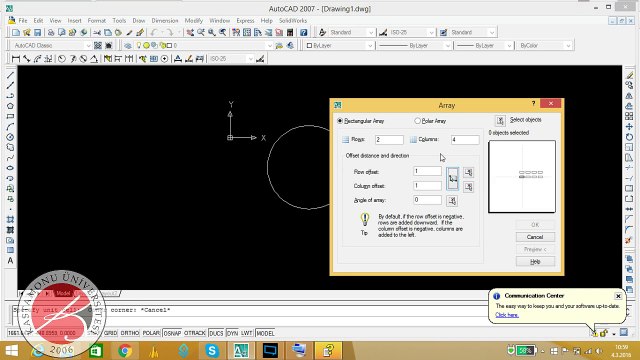
Task: Click Pick Row Offset icon button
Action: click(469, 173)
